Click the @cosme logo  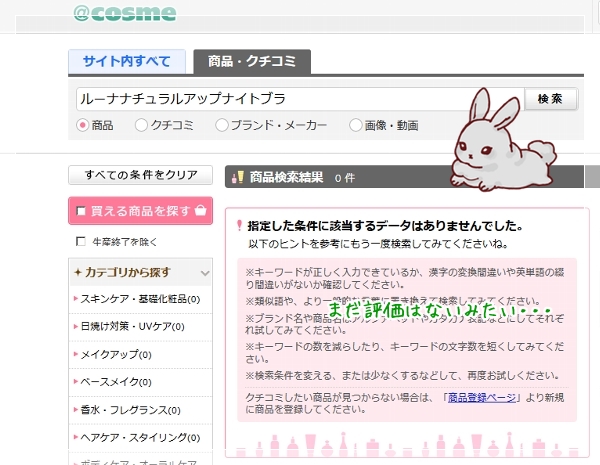[124, 13]
